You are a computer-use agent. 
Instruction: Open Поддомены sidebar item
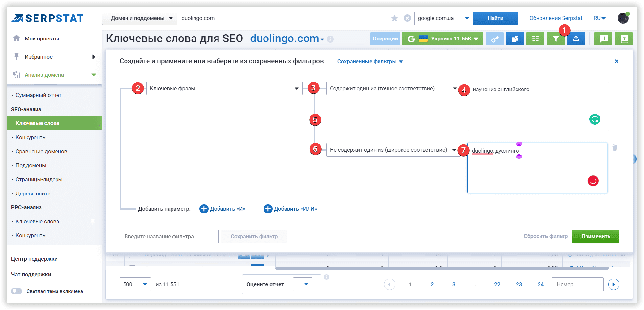tap(31, 165)
